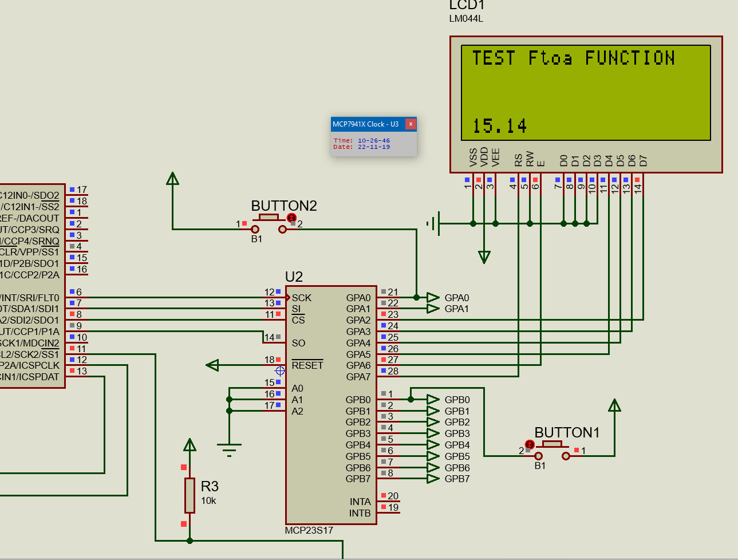Select the R3 10k resistor

pos(190,495)
